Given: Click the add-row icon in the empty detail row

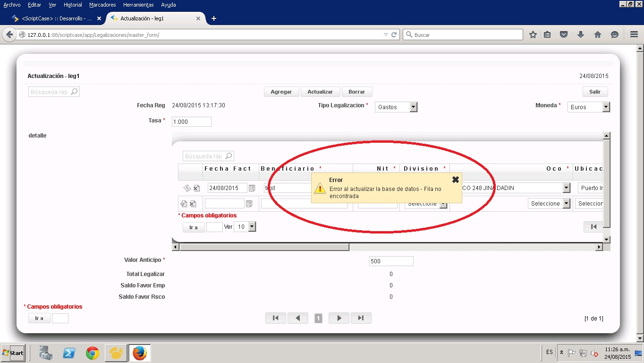Looking at the screenshot, I should 184,204.
